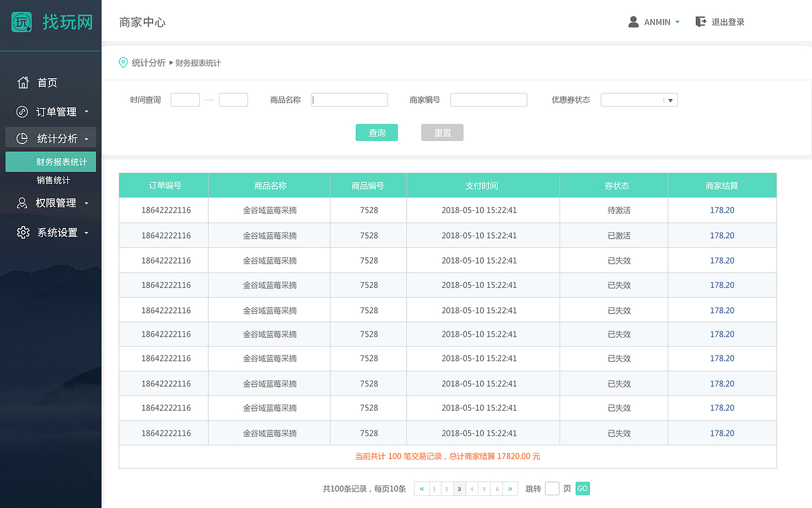Click the GO jump button
Screen dimensions: 812x508
point(582,488)
